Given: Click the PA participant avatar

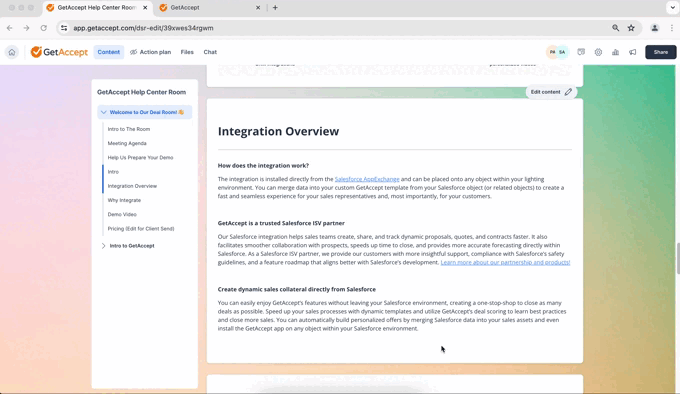Looking at the screenshot, I should click(x=552, y=52).
